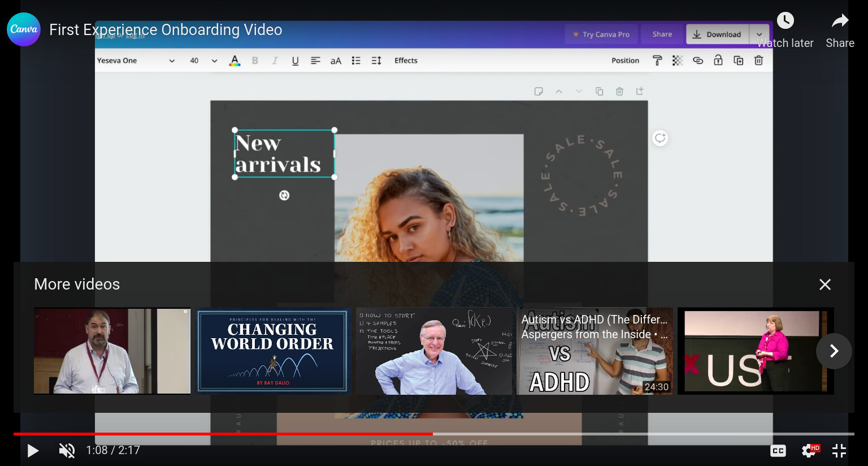Click the Watch later clock icon
The width and height of the screenshot is (868, 466).
785,21
